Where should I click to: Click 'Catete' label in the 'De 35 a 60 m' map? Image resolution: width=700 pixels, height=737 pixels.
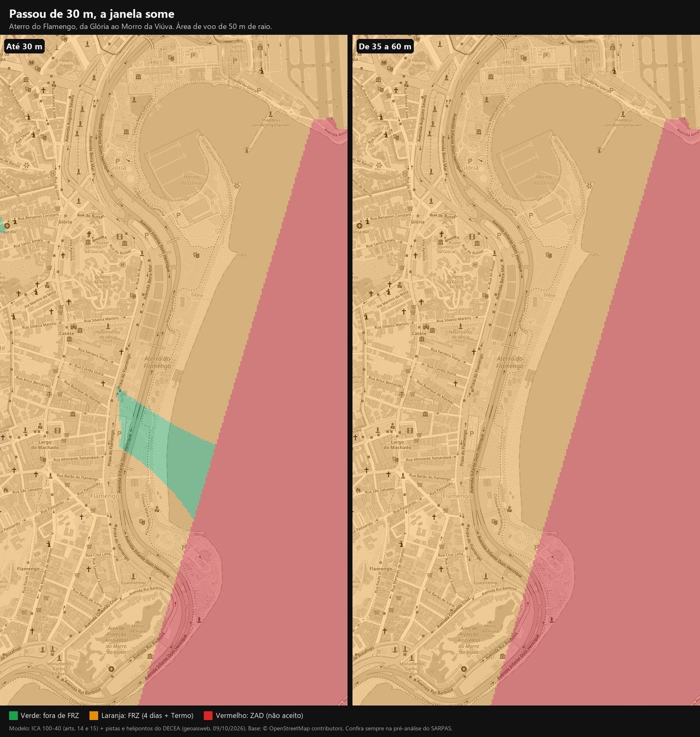point(419,333)
